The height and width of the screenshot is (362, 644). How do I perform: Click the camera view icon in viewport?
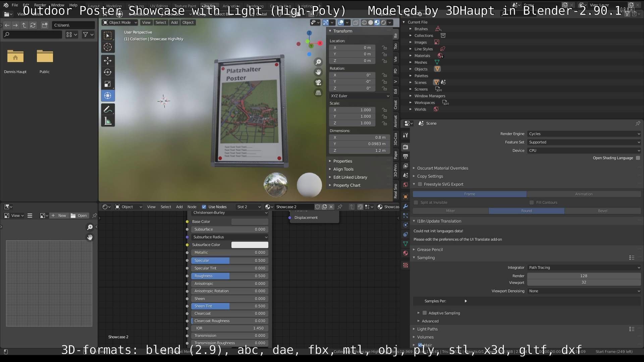coord(318,82)
